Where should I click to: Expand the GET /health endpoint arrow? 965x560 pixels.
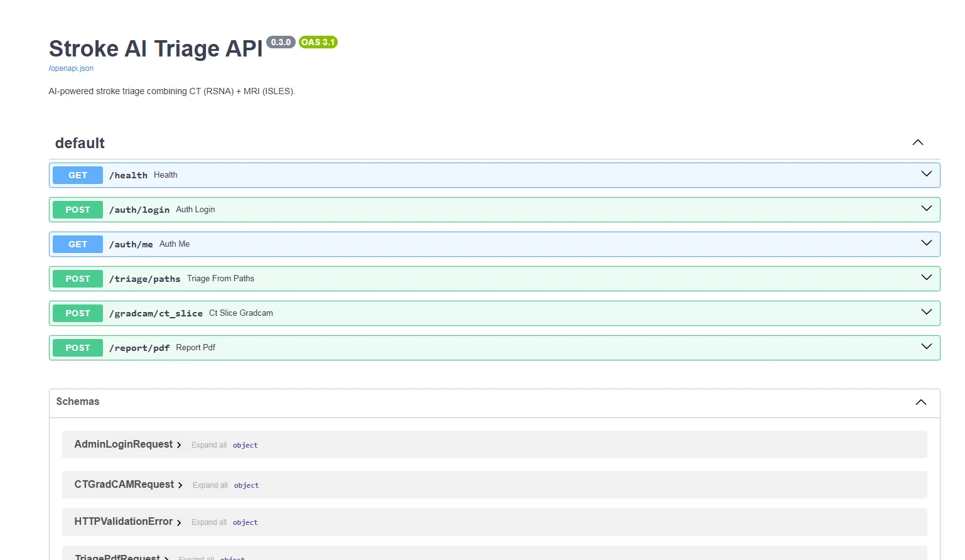click(x=927, y=174)
